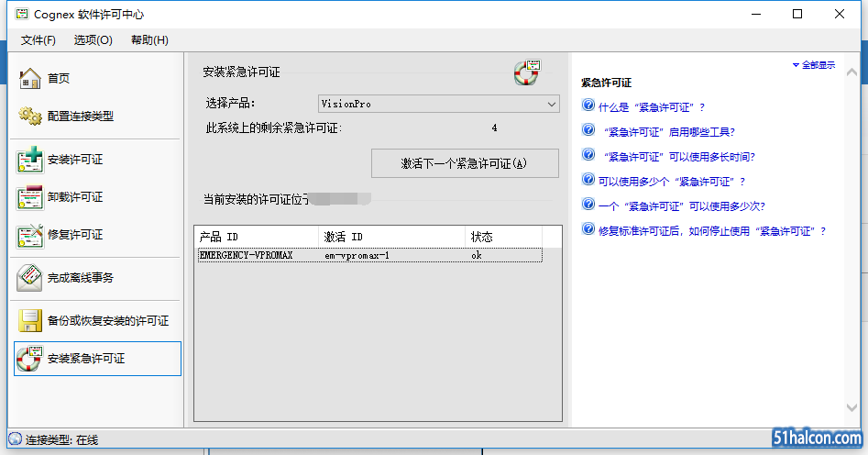Close the Cognex 软件许可中心 window
Viewport: 868px width, 455px height.
pos(840,14)
